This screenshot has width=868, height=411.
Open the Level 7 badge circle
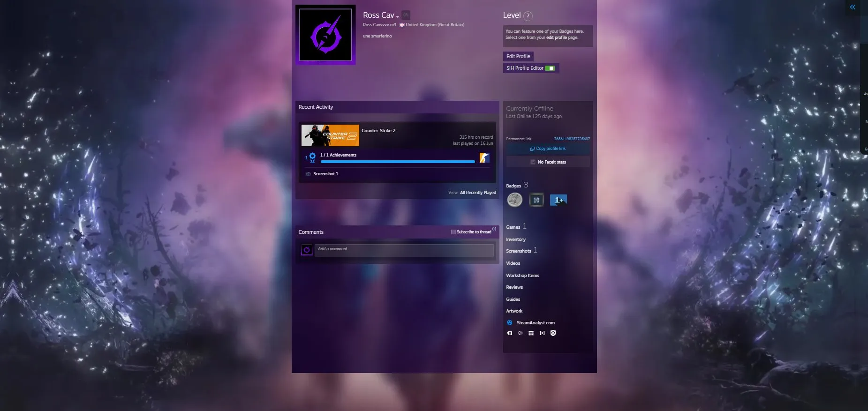click(528, 15)
